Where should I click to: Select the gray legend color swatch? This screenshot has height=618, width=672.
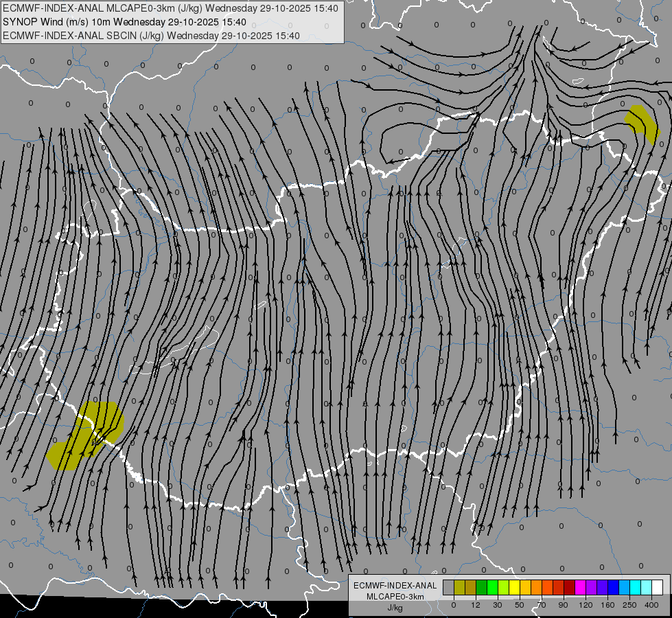pyautogui.click(x=449, y=588)
